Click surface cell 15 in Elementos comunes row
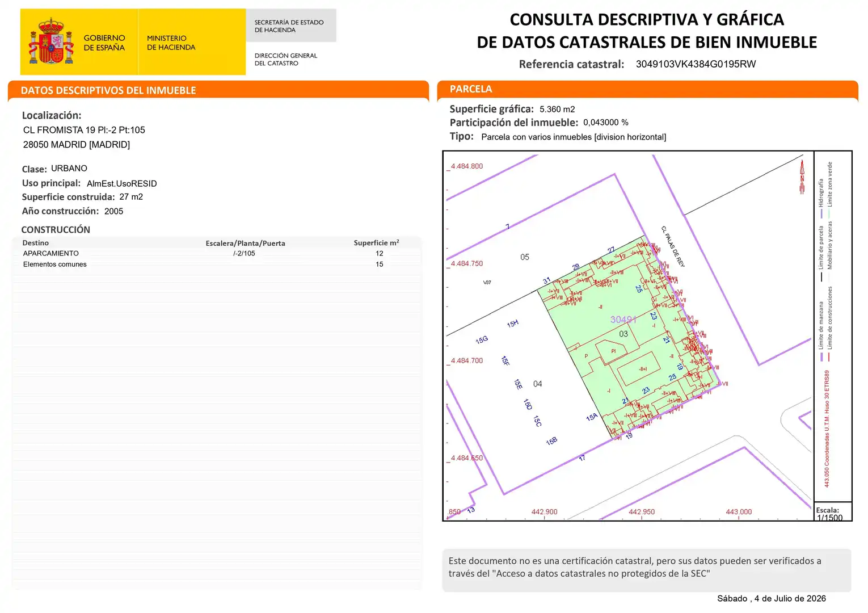868x613 pixels. click(380, 264)
